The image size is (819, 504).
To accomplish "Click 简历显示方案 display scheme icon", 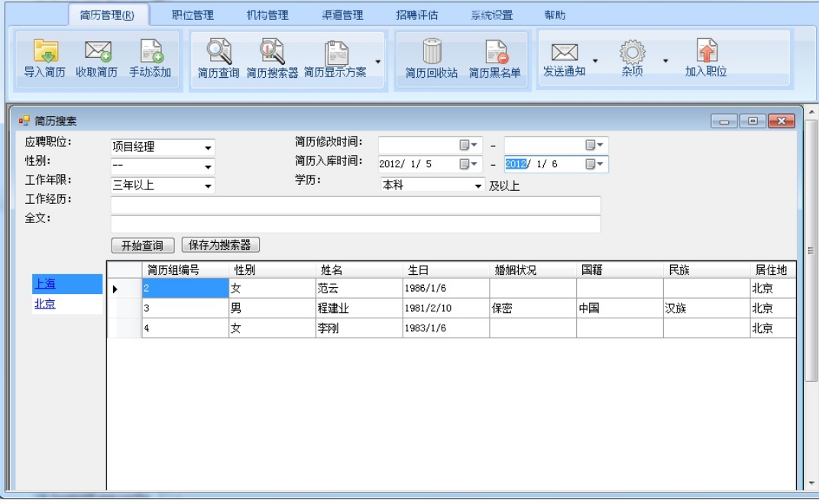I will click(336, 52).
